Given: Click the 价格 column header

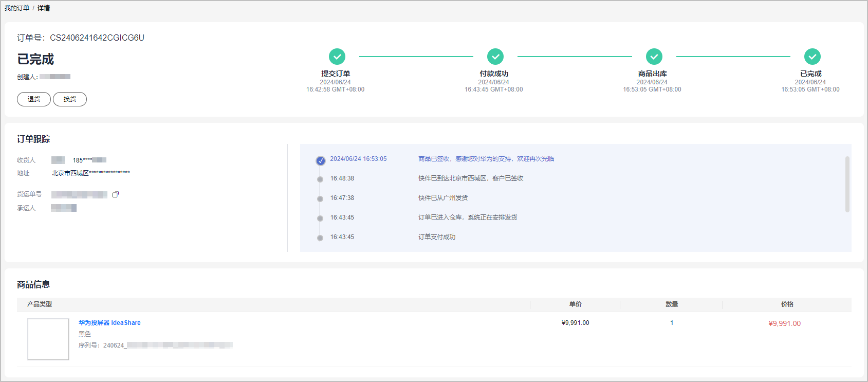Looking at the screenshot, I should (x=787, y=304).
